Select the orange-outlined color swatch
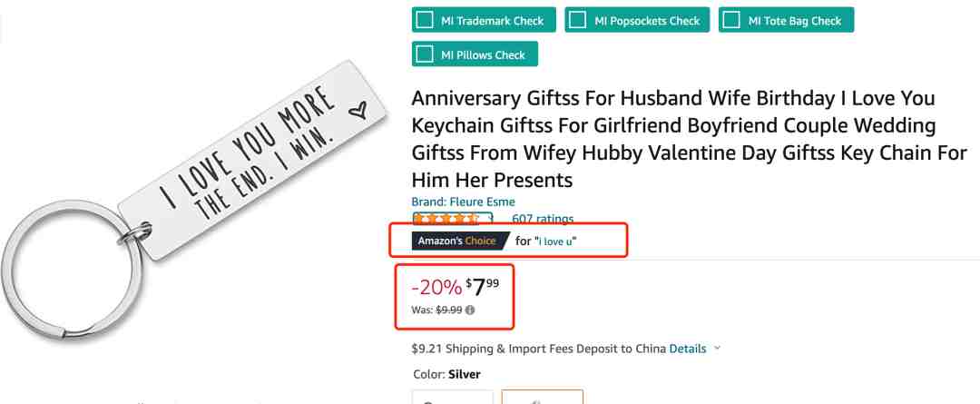 (542, 397)
